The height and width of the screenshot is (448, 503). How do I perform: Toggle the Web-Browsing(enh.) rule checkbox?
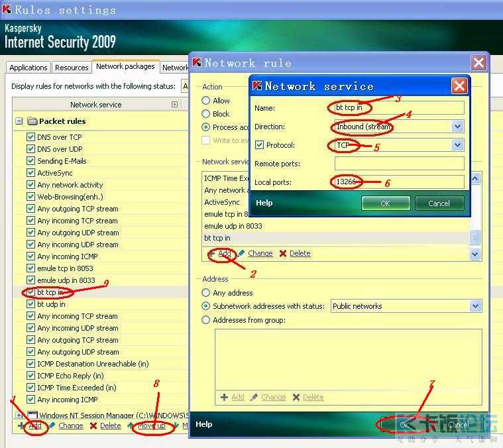(x=30, y=197)
